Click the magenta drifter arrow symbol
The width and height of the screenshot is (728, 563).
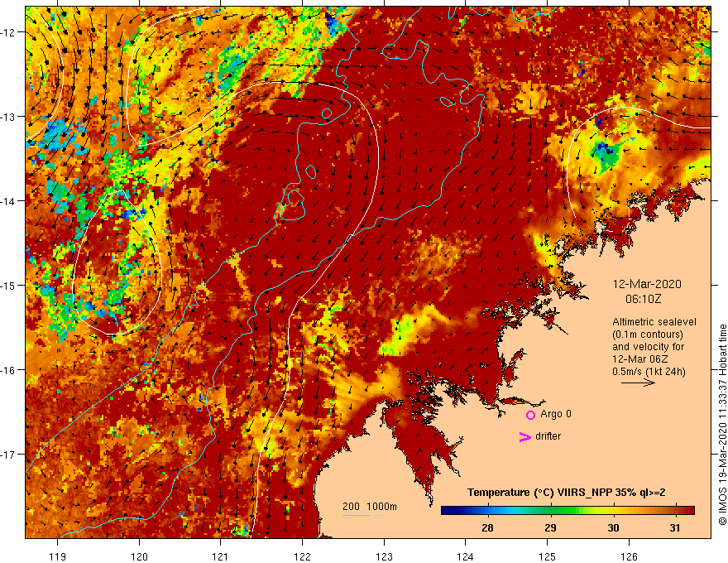coord(525,436)
